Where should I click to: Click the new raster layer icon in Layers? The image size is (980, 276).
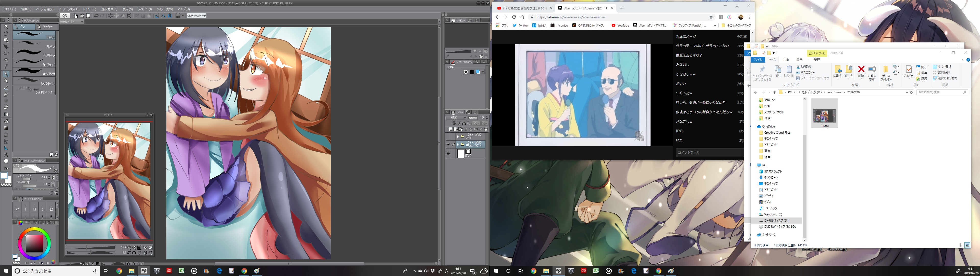(450, 130)
